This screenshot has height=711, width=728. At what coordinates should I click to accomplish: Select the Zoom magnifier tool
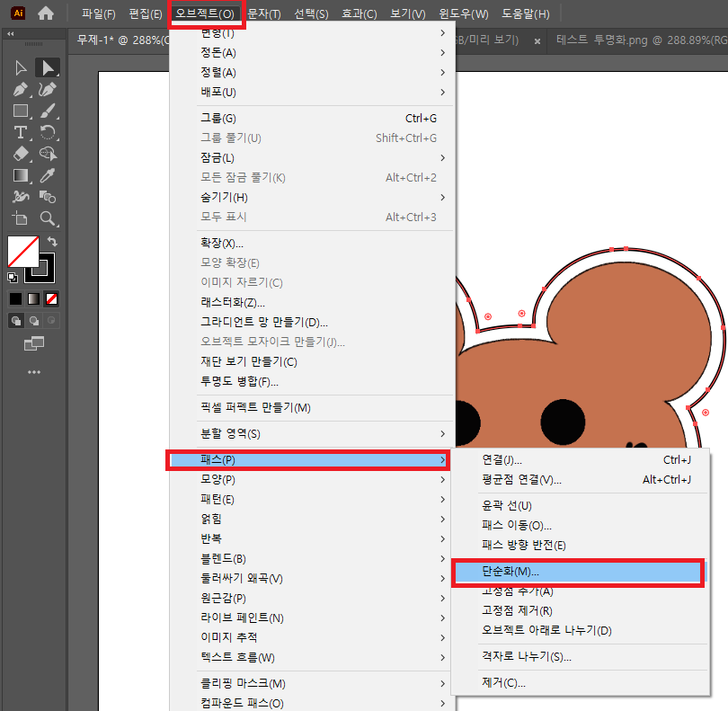point(48,218)
